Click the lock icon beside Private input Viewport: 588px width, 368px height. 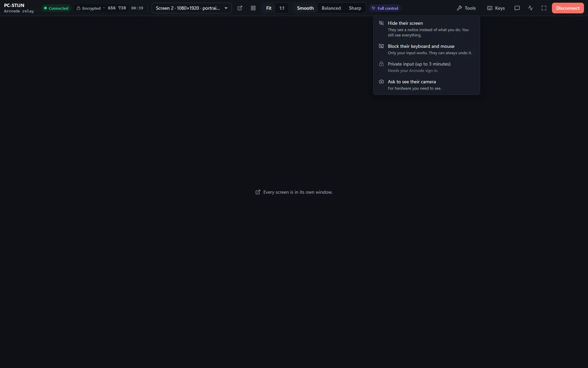(x=381, y=64)
